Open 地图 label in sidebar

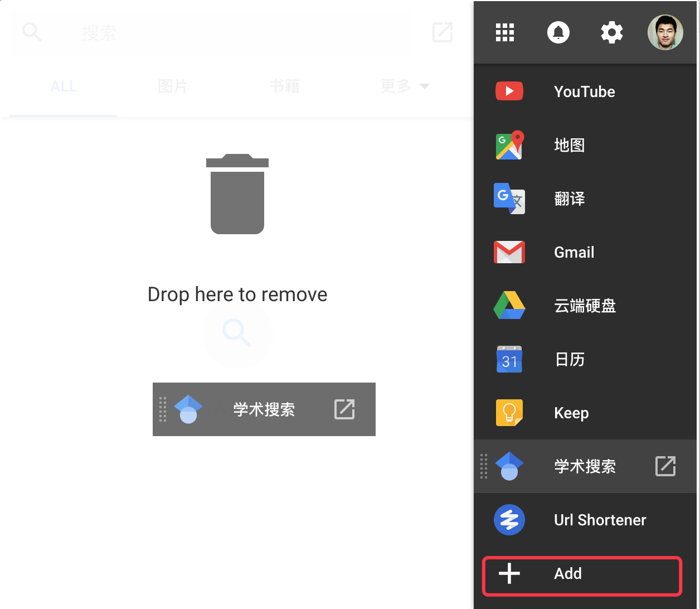pos(570,145)
